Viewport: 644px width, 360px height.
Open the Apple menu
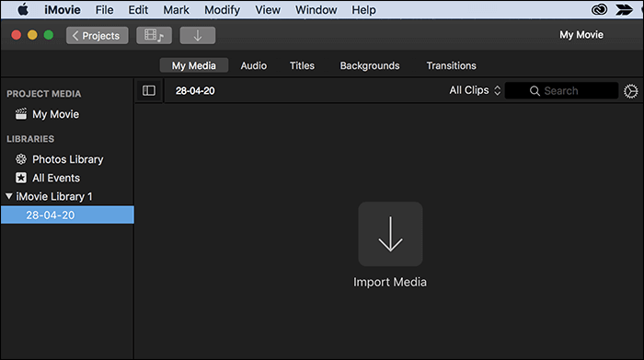23,9
